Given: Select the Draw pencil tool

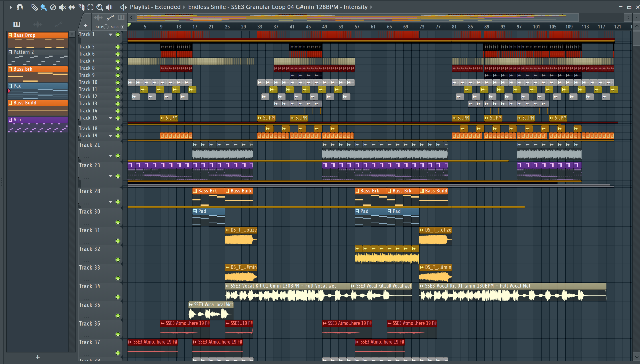Looking at the screenshot, I should click(34, 7).
